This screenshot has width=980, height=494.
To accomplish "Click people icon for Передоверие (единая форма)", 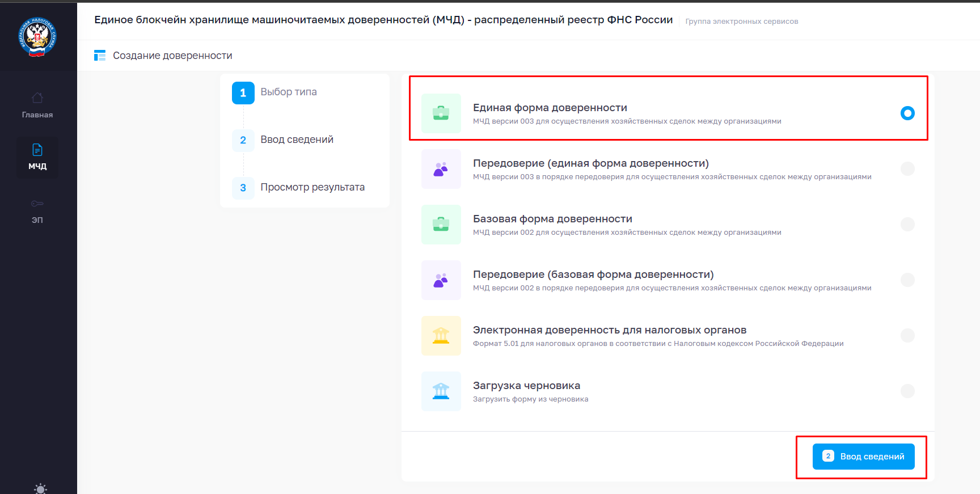I will point(441,169).
